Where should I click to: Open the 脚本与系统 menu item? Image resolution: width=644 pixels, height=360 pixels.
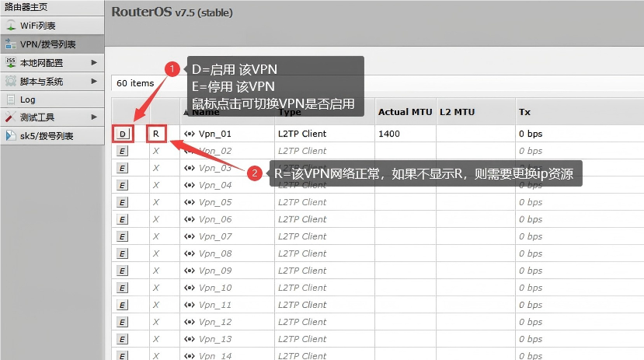[x=52, y=81]
